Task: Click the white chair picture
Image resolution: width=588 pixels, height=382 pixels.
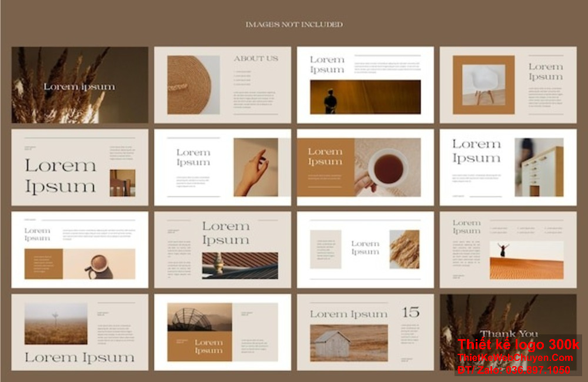Action: click(483, 85)
